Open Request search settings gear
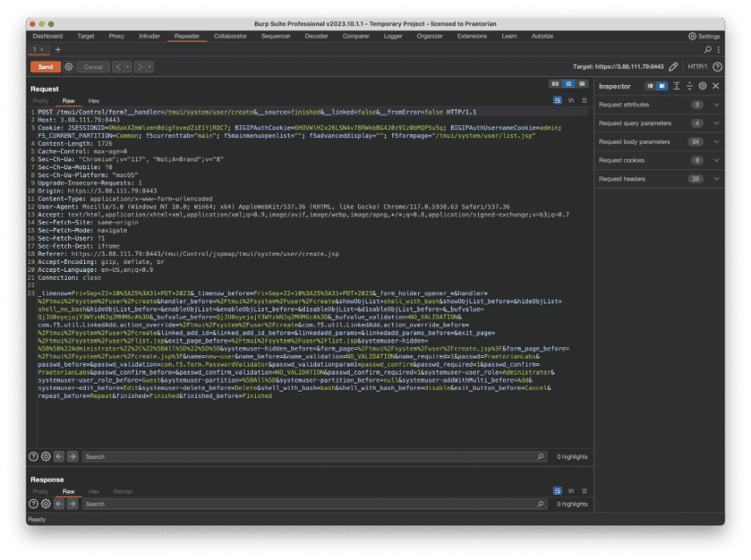The image size is (751, 560). pos(46,457)
